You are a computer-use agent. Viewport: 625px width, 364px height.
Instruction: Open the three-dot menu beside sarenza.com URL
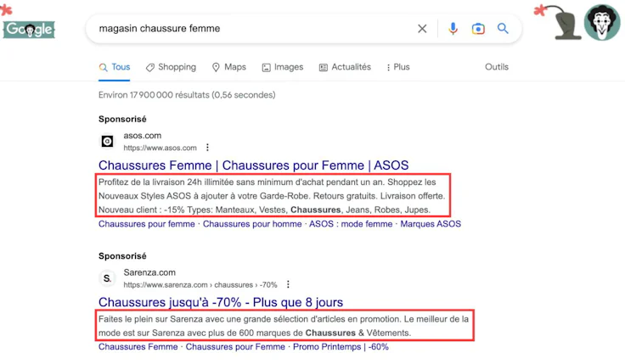click(x=288, y=284)
